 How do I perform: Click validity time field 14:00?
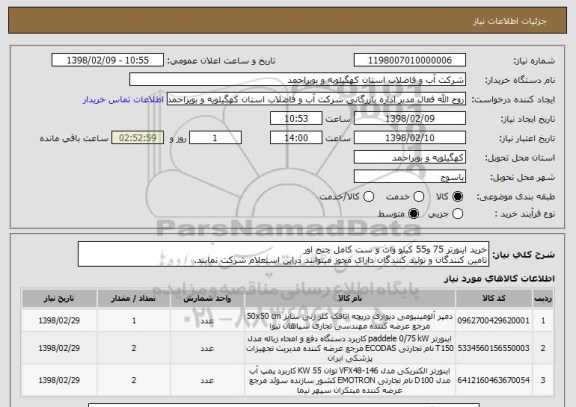click(x=296, y=138)
